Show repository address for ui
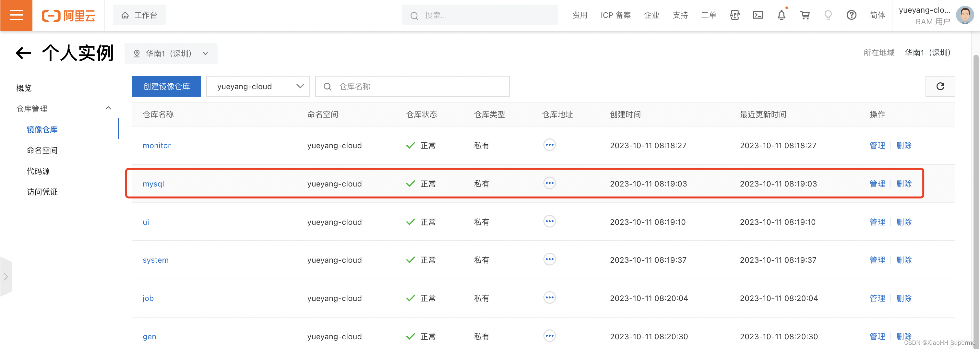Image resolution: width=980 pixels, height=349 pixels. pos(549,222)
